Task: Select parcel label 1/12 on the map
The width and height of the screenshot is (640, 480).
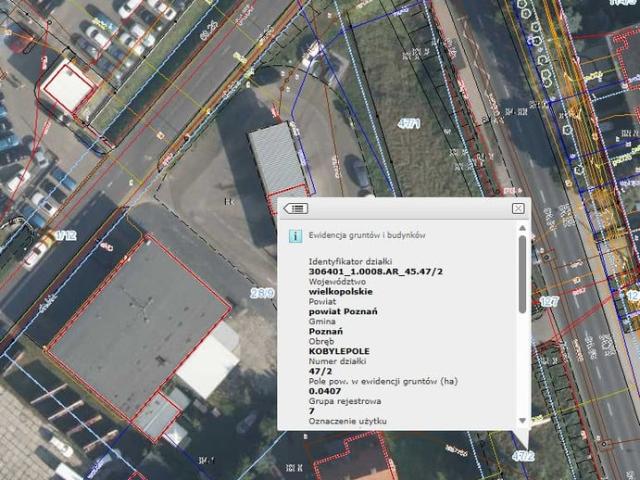Action: pos(66,235)
